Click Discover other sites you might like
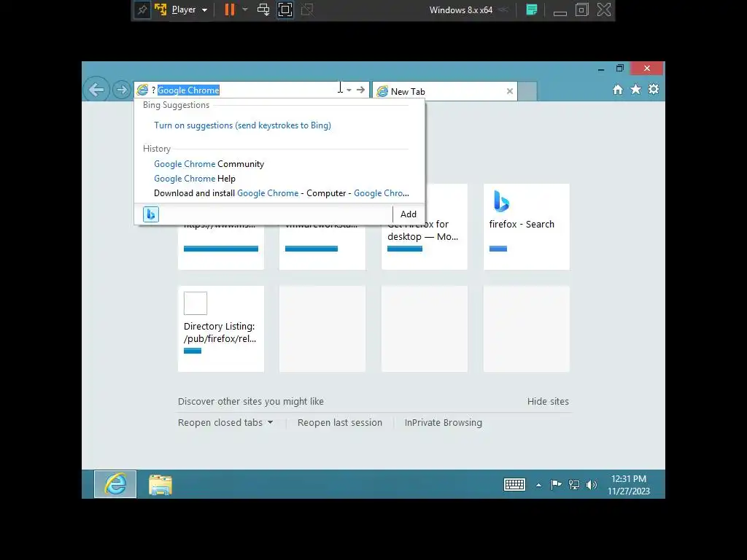 (251, 402)
